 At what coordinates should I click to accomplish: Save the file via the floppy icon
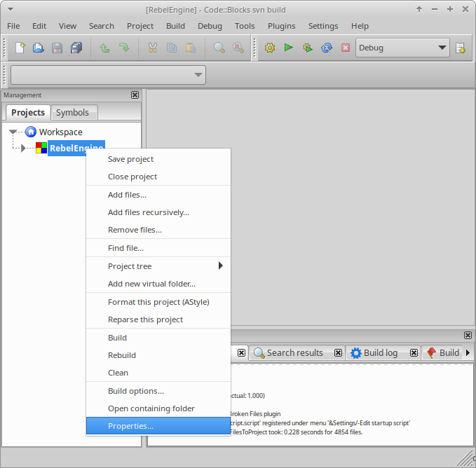pyautogui.click(x=57, y=48)
